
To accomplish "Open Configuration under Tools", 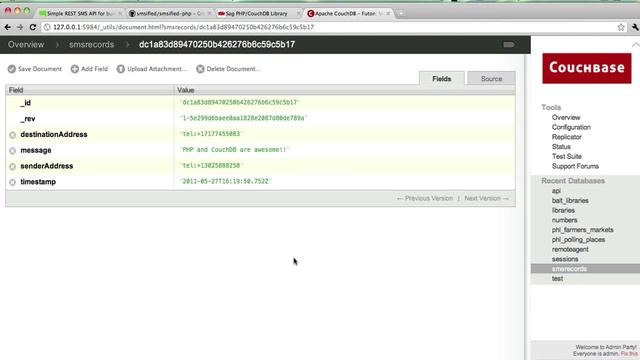I will [571, 127].
